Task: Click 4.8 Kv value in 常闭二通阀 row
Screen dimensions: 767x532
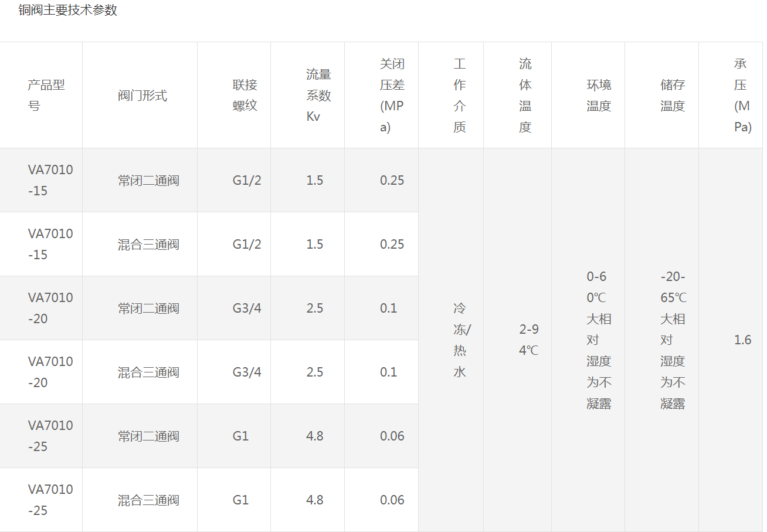Action: point(315,436)
